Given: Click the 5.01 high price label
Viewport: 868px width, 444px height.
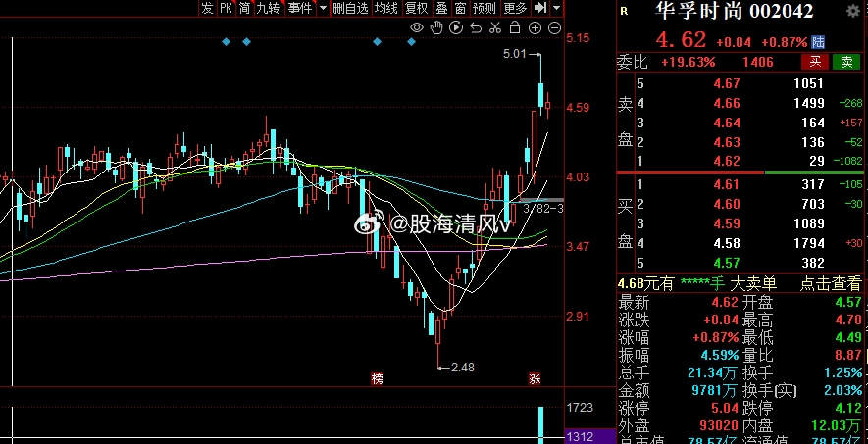Looking at the screenshot, I should pyautogui.click(x=514, y=54).
